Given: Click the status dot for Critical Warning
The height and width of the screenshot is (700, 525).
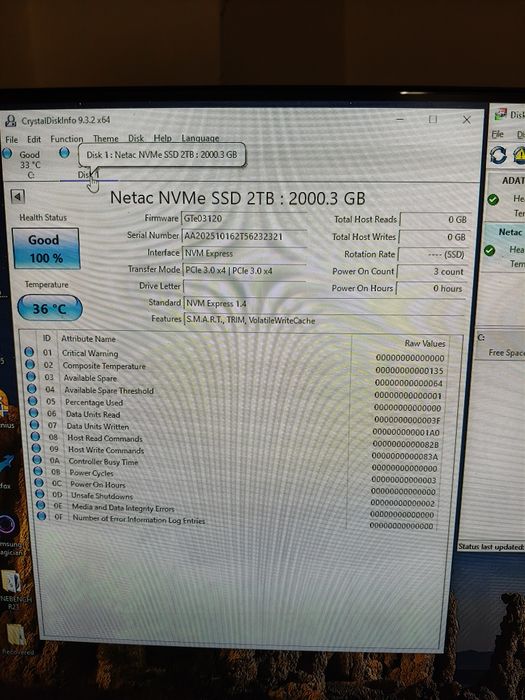Looking at the screenshot, I should point(29,352).
